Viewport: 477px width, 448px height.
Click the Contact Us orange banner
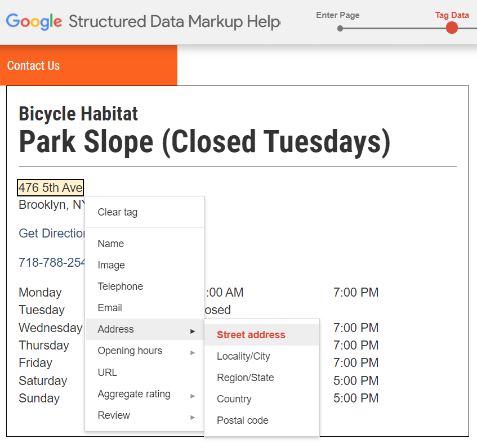88,65
